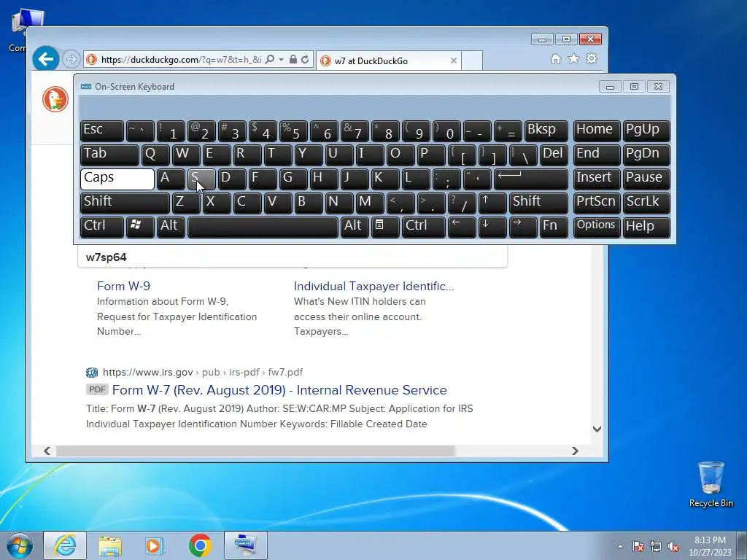Open the Windows Start button
Screen dimensions: 747x560
click(x=20, y=545)
